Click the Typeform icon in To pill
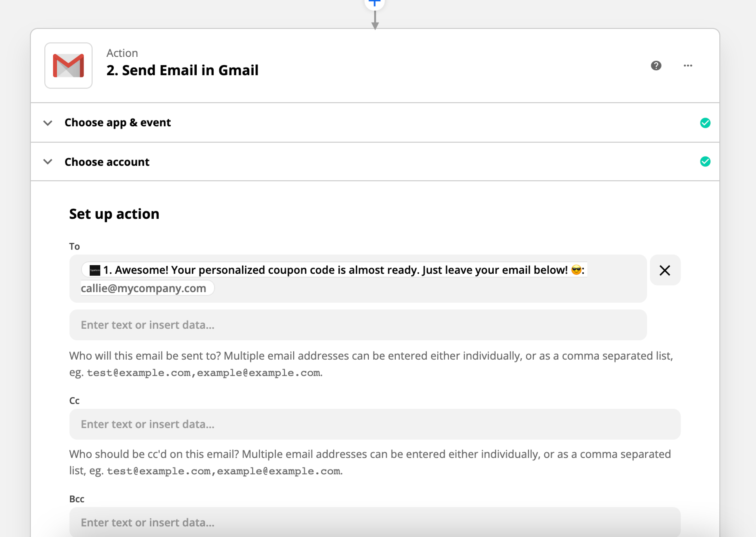 click(95, 270)
